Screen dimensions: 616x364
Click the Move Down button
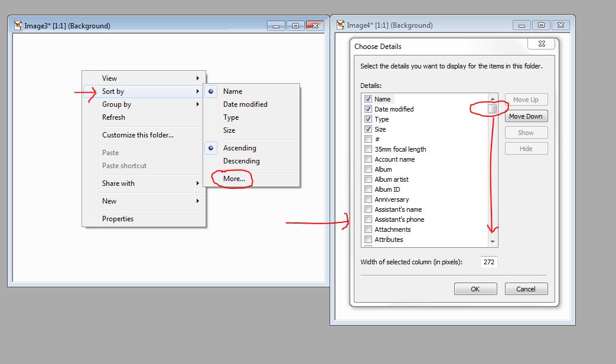coord(526,116)
